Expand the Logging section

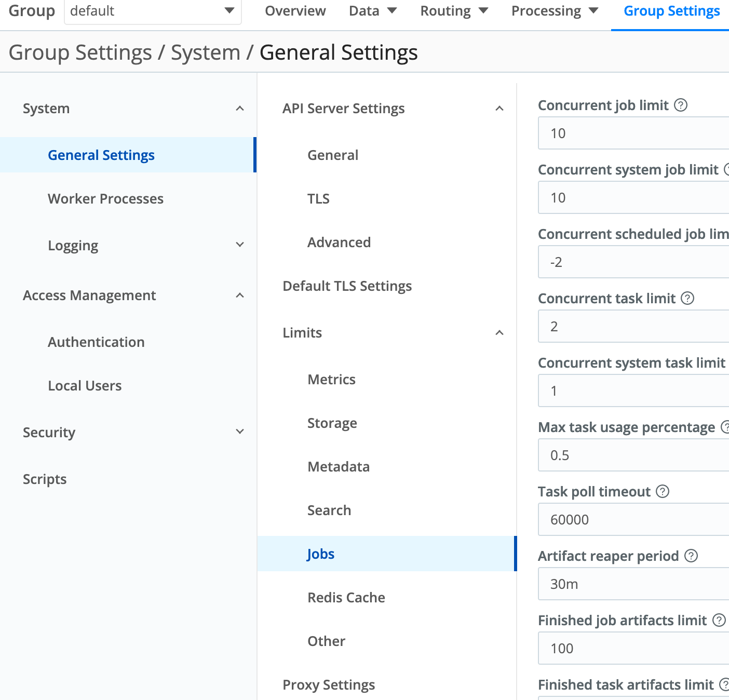tap(239, 244)
